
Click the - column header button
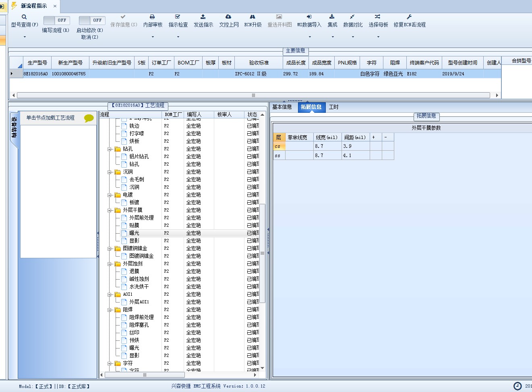pos(388,137)
